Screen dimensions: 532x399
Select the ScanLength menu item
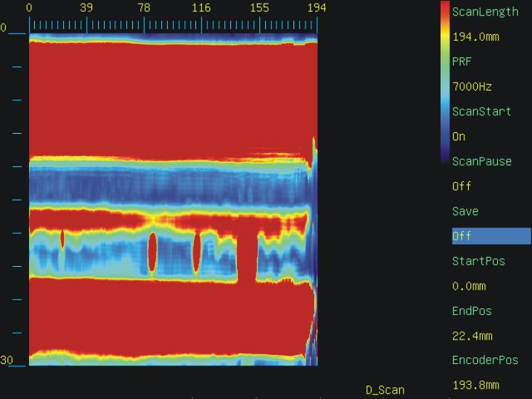click(x=485, y=12)
